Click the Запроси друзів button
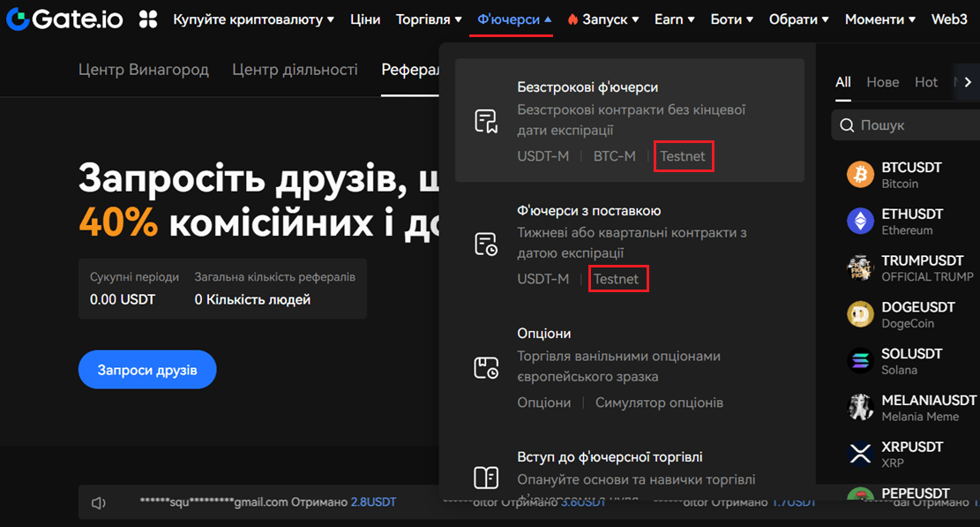980x527 pixels. tap(147, 370)
